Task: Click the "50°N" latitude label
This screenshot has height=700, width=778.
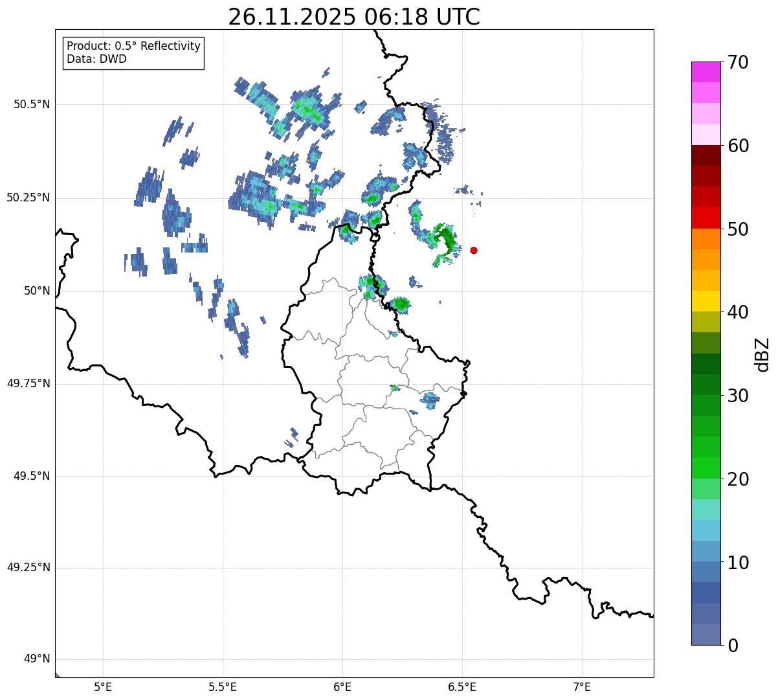Action: click(x=37, y=291)
